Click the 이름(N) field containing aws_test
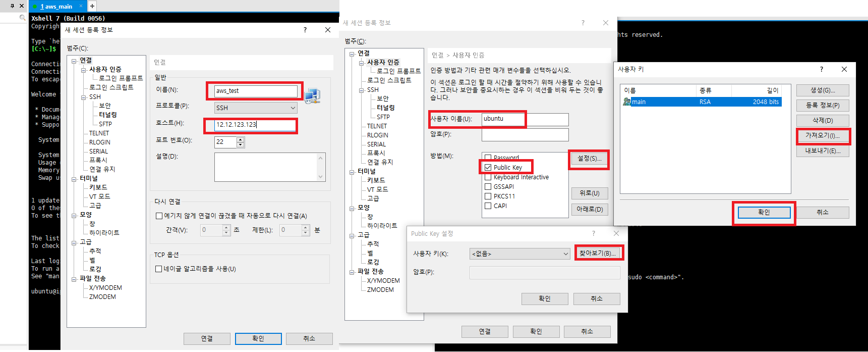The image size is (868, 352). (x=256, y=91)
